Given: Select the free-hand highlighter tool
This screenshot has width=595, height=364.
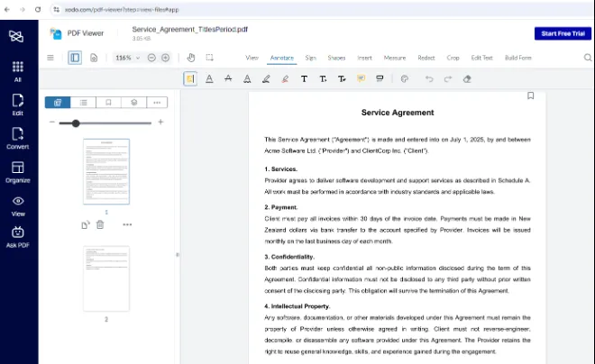Looking at the screenshot, I should [285, 79].
